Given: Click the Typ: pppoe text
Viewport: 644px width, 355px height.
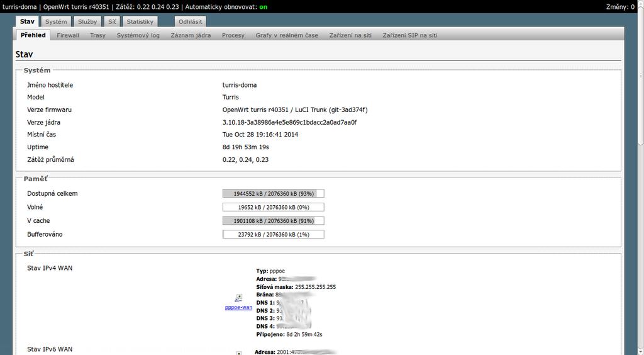Looking at the screenshot, I should 270,271.
